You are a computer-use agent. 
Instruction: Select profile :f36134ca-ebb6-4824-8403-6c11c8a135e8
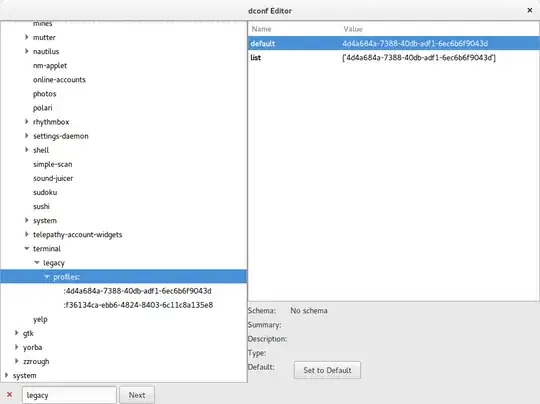[138, 305]
